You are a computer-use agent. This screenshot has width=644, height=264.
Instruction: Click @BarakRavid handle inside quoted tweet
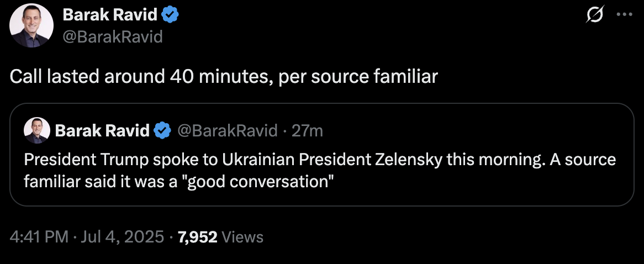click(x=227, y=131)
